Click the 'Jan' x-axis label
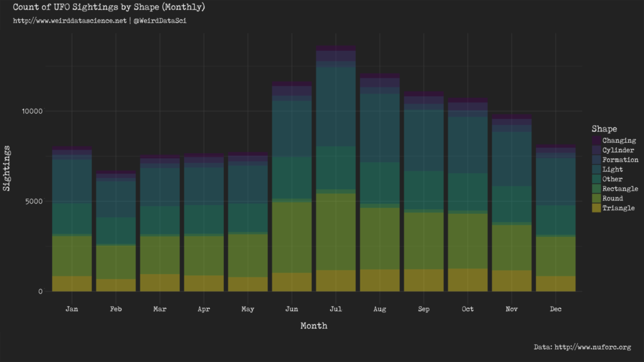Viewport: 644px width, 362px height. tap(72, 309)
